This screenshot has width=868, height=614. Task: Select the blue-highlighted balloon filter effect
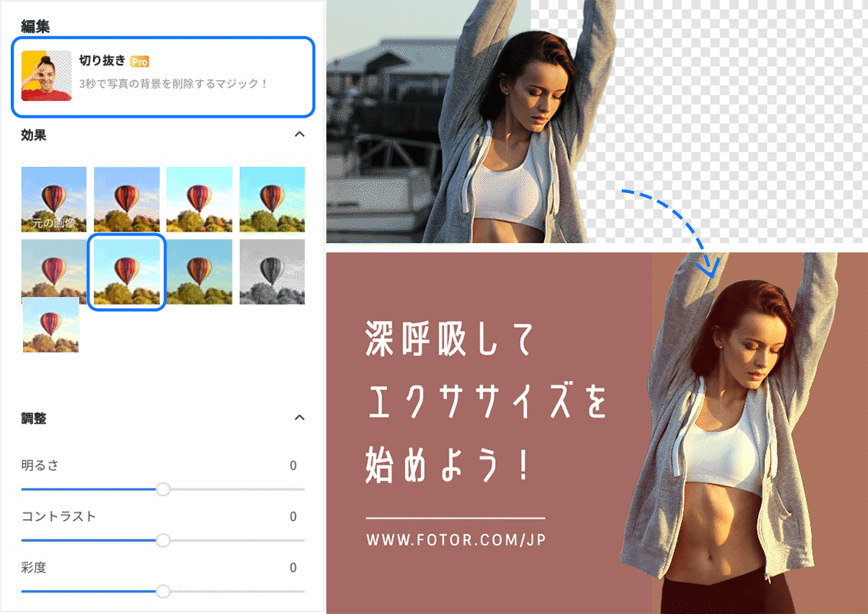point(126,272)
